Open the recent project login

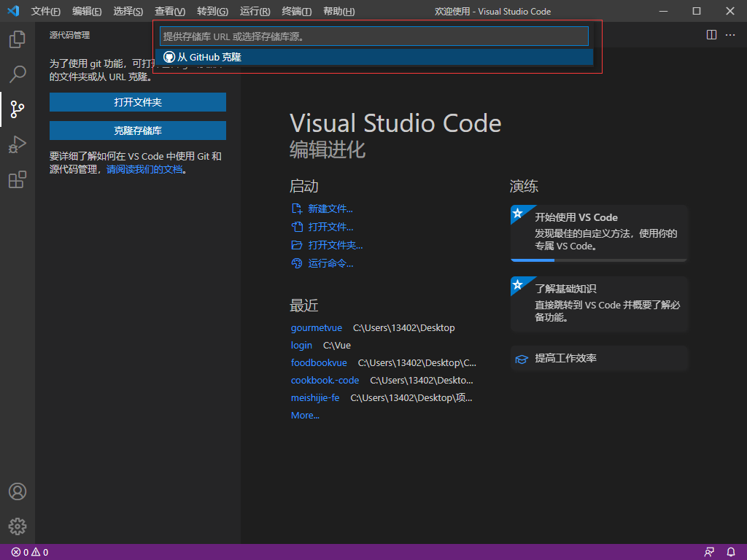pyautogui.click(x=301, y=345)
